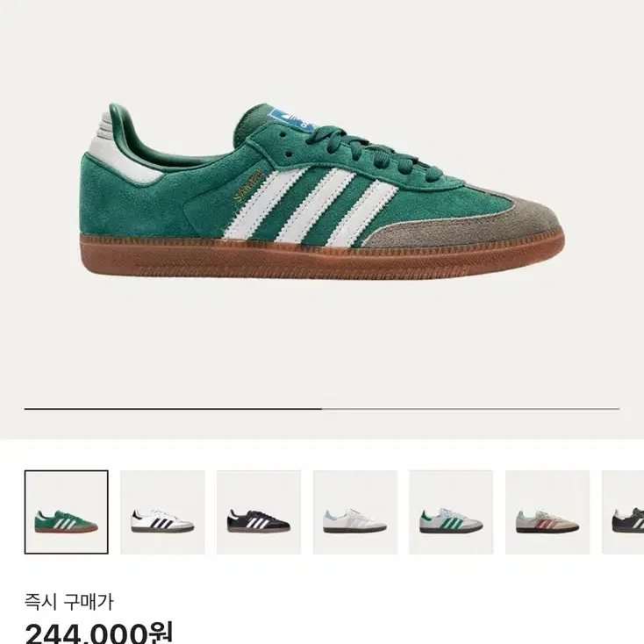Pick the beige Samba with red stripes thumbnail
The image size is (644, 644).
point(547,512)
